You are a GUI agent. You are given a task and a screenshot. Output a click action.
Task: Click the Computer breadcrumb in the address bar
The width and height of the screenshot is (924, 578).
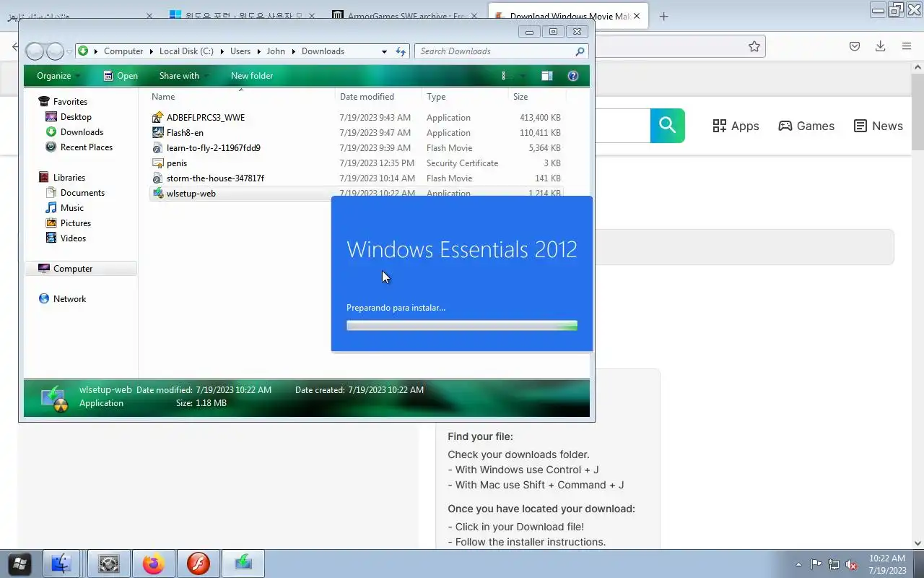click(x=123, y=51)
